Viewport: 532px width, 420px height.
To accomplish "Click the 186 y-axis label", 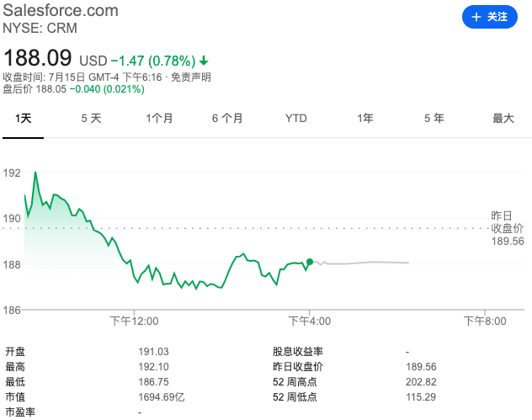I will pyautogui.click(x=12, y=310).
